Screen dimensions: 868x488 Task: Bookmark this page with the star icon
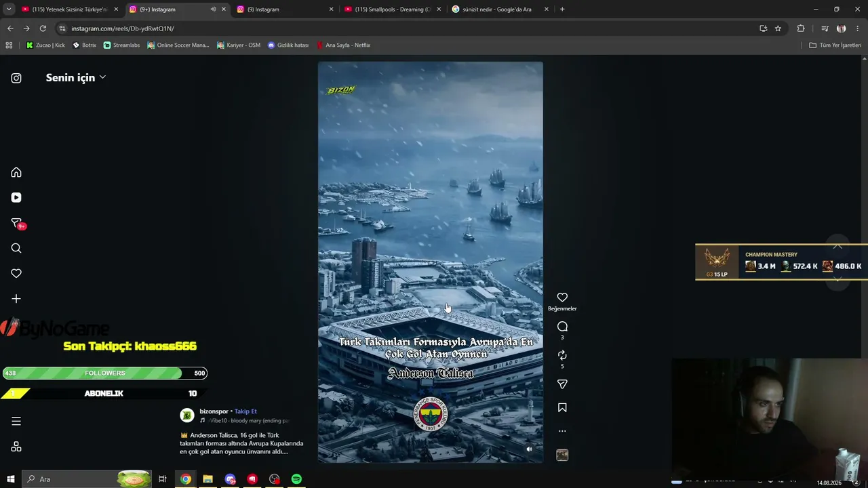tap(778, 28)
